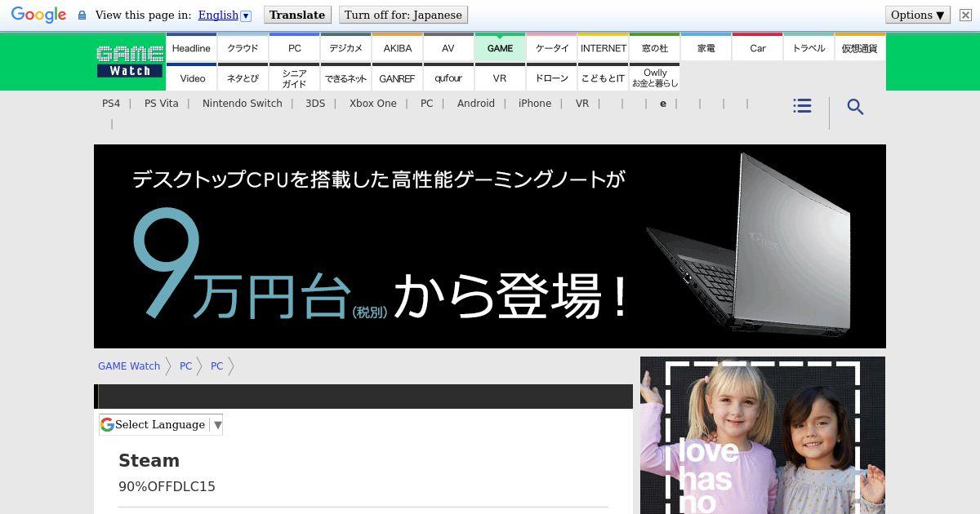980x514 pixels.
Task: Open the Headline tab
Action: (x=191, y=48)
